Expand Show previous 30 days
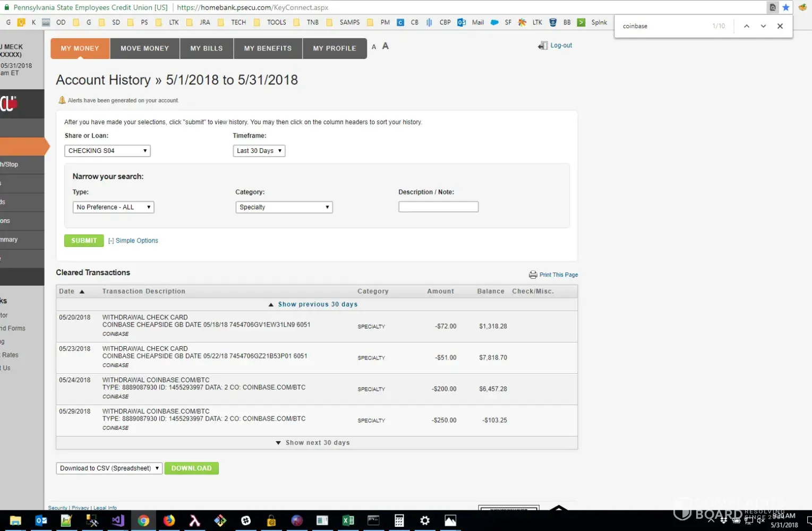Image resolution: width=812 pixels, height=531 pixels. click(317, 304)
